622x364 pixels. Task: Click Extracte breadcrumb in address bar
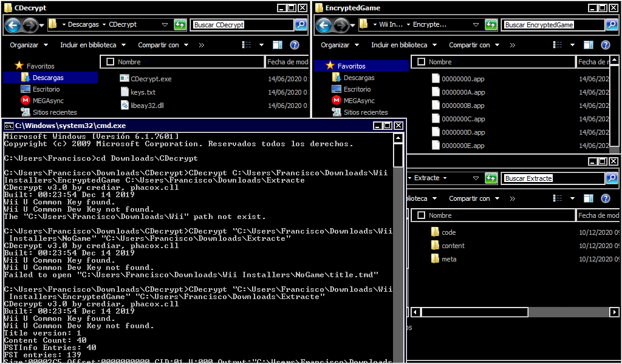pos(426,178)
